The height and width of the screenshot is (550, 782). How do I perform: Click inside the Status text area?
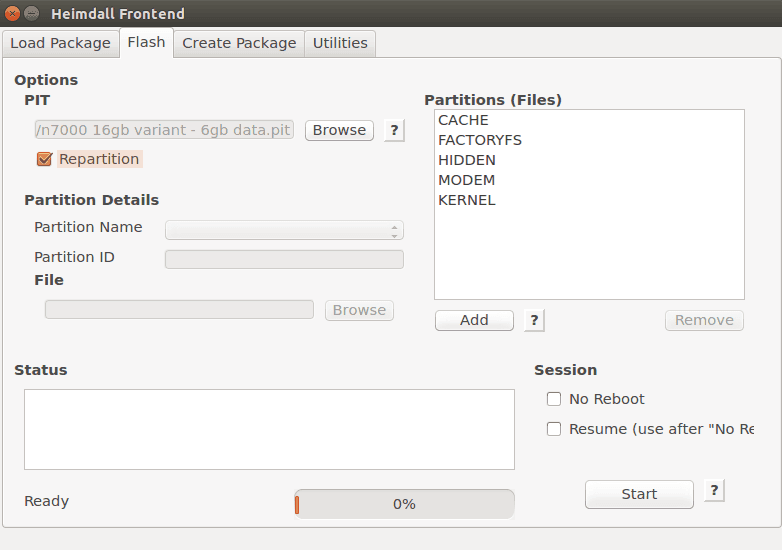pos(269,429)
